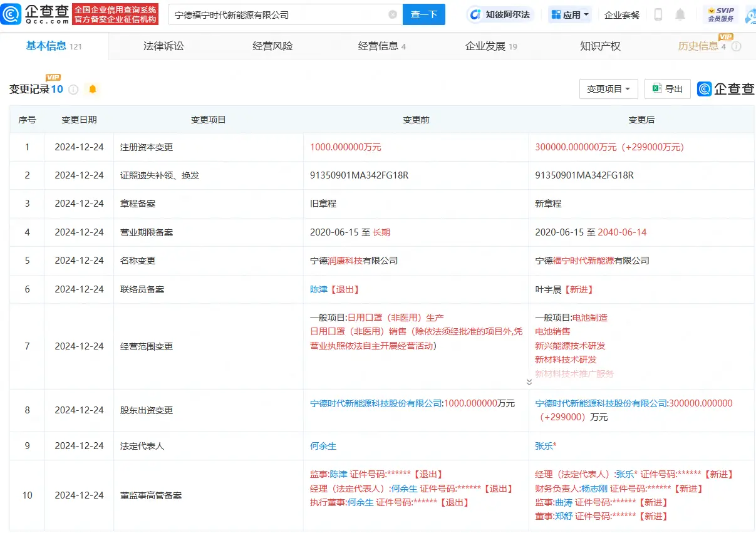This screenshot has height=533, width=756.
Task: Click the info icon beside 变更记录 10
Action: pyautogui.click(x=73, y=89)
